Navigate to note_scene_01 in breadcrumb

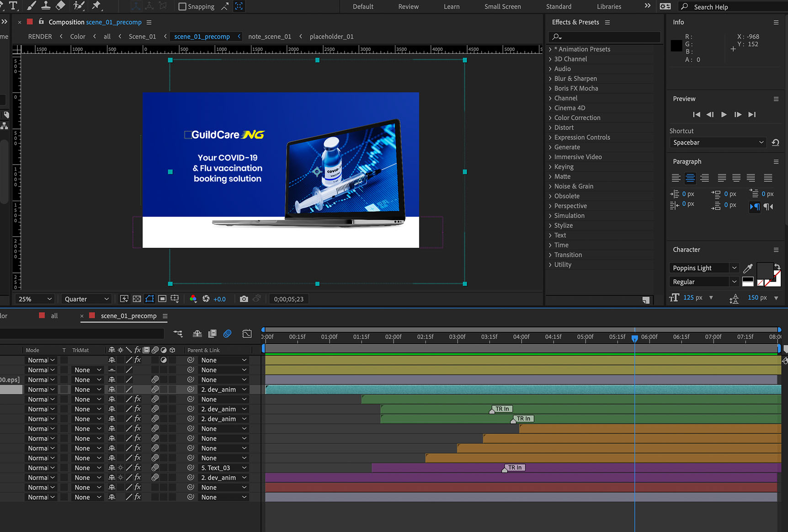click(269, 37)
